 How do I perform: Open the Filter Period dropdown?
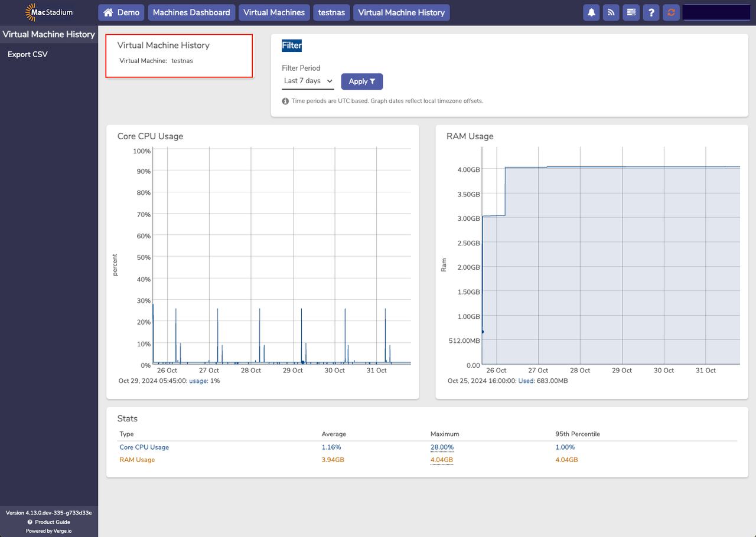point(308,81)
